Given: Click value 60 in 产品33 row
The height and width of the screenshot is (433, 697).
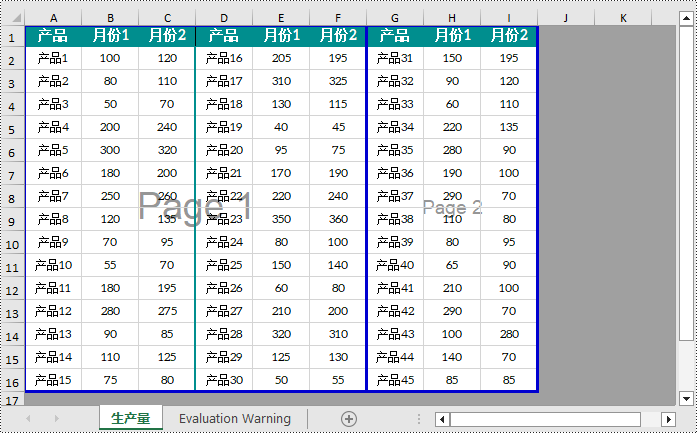Looking at the screenshot, I should pyautogui.click(x=452, y=104).
